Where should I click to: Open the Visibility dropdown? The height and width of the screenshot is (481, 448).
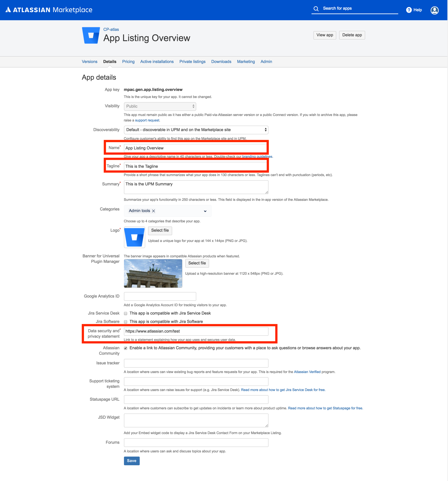click(x=160, y=106)
